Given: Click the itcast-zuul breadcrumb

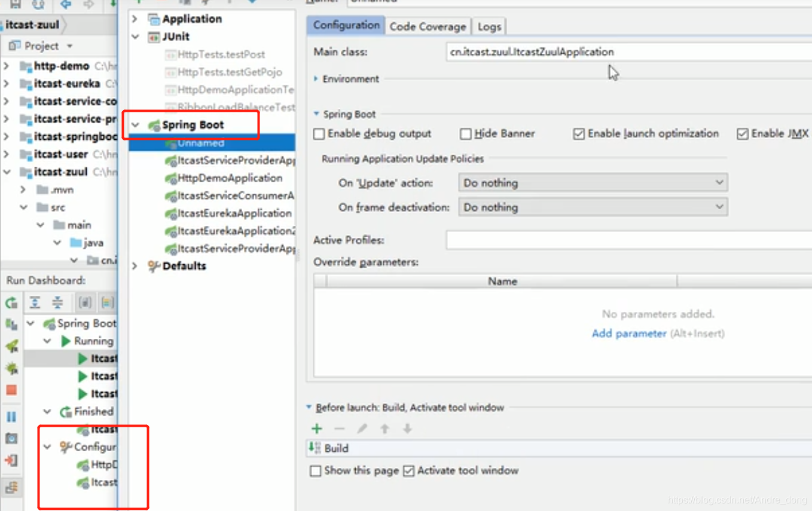Looking at the screenshot, I should pyautogui.click(x=32, y=25).
